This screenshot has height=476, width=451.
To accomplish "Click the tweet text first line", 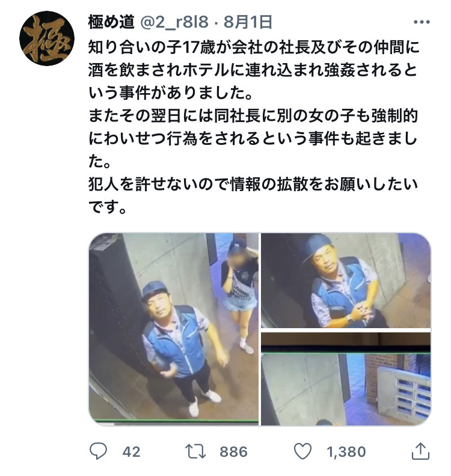I will coord(254,47).
